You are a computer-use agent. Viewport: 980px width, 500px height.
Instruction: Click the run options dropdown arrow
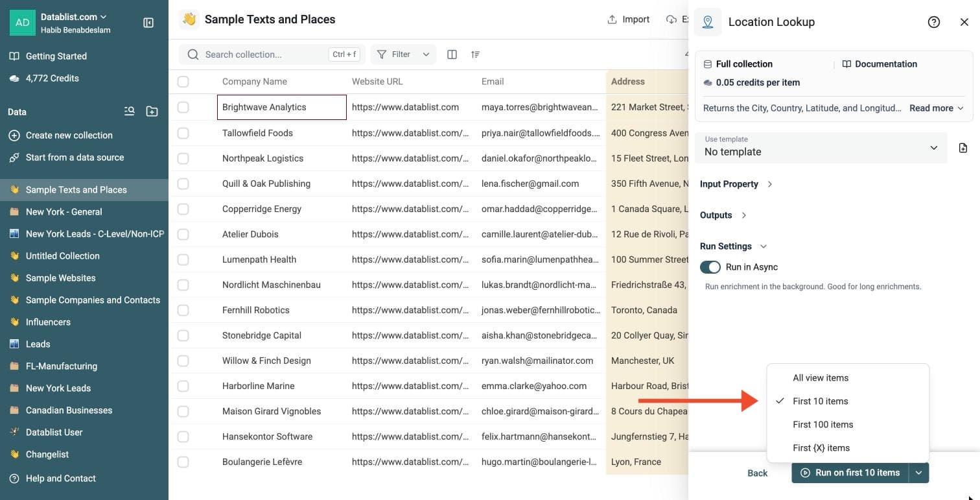(919, 473)
